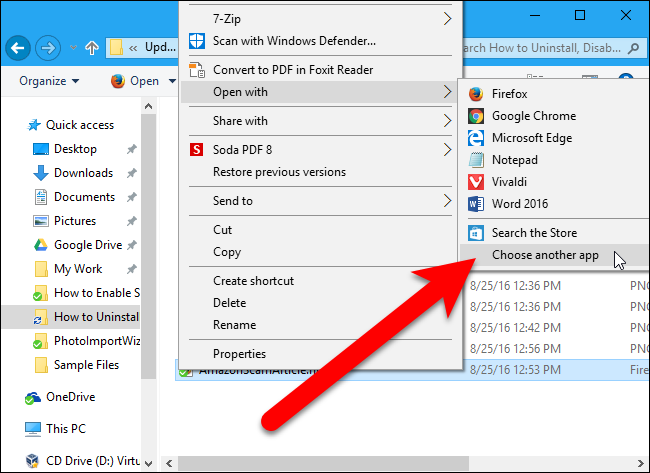Open Sample Files folder in sidebar

pyautogui.click(x=76, y=365)
